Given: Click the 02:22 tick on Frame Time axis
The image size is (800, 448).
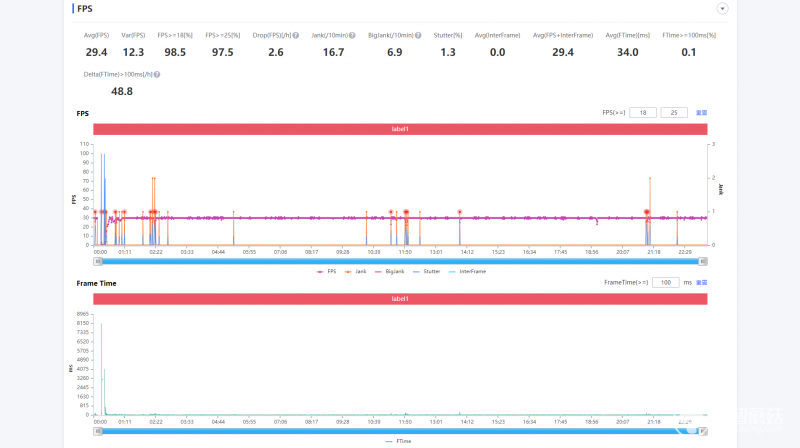Looking at the screenshot, I should [156, 422].
